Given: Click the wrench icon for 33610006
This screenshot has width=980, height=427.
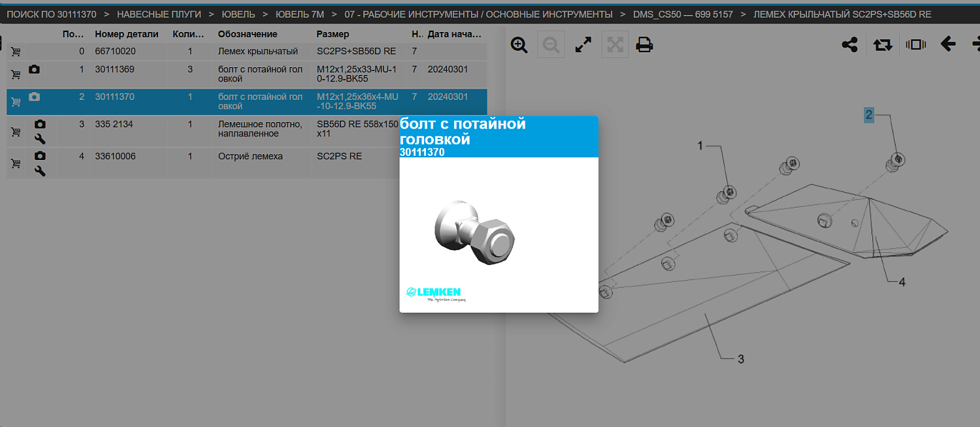Looking at the screenshot, I should pos(40,171).
